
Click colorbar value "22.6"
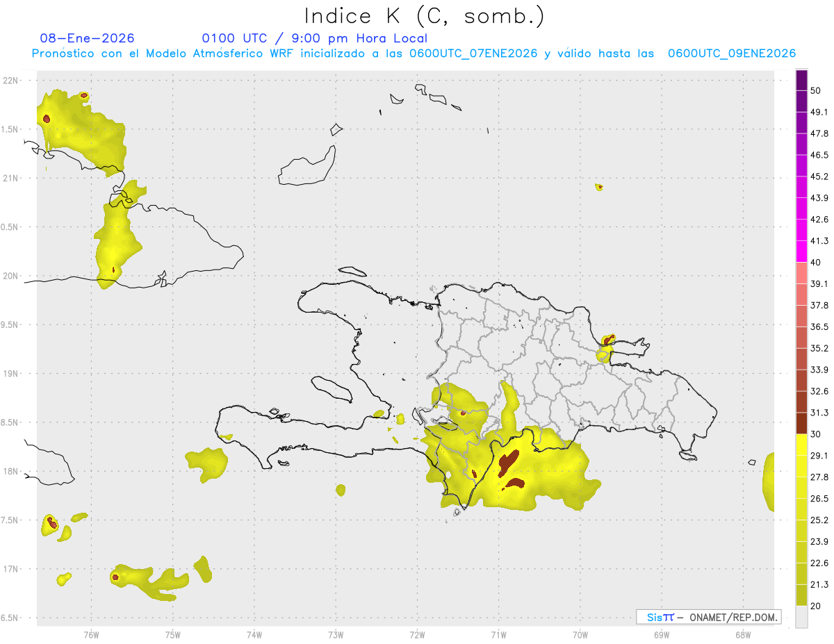tap(819, 563)
